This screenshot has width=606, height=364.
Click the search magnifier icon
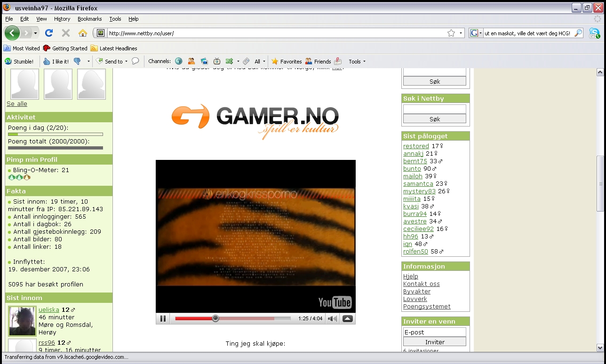pyautogui.click(x=578, y=33)
